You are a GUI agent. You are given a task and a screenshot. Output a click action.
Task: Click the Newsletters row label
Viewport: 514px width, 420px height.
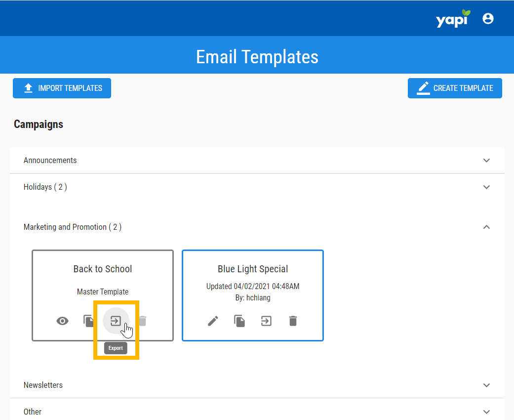point(43,385)
